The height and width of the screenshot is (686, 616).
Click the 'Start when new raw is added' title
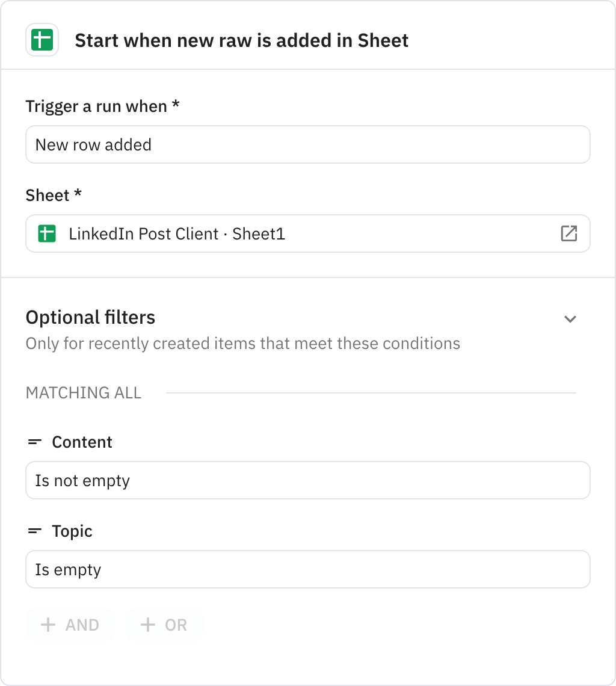242,40
